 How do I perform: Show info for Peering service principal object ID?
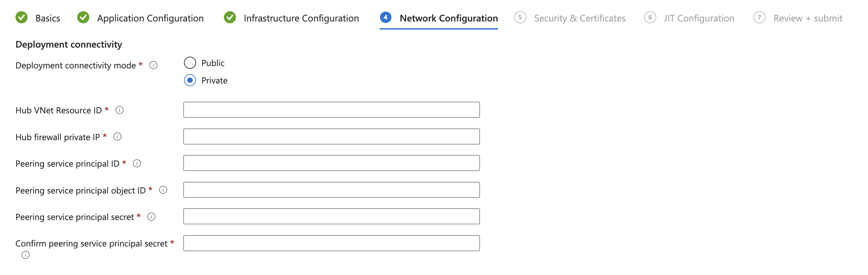pyautogui.click(x=163, y=190)
